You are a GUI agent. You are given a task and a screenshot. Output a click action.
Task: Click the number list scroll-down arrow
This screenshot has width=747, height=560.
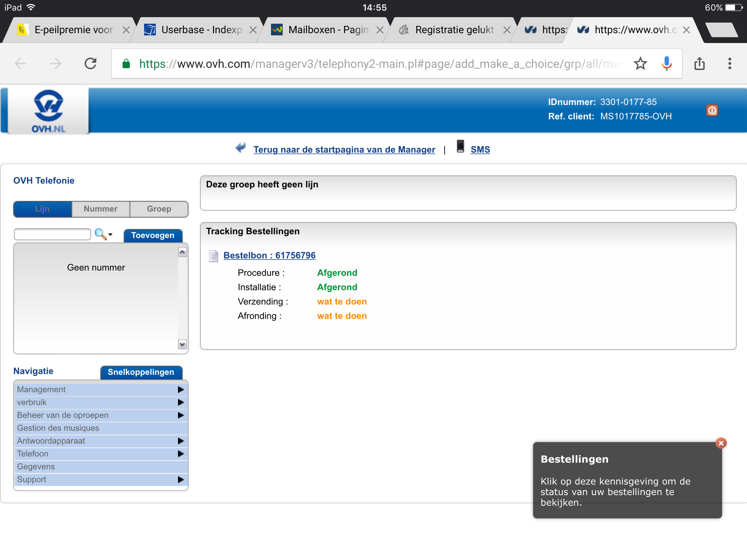[x=182, y=344]
